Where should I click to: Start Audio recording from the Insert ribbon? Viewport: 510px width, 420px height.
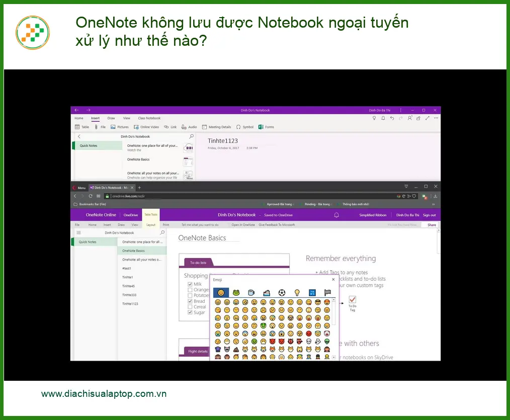(189, 127)
